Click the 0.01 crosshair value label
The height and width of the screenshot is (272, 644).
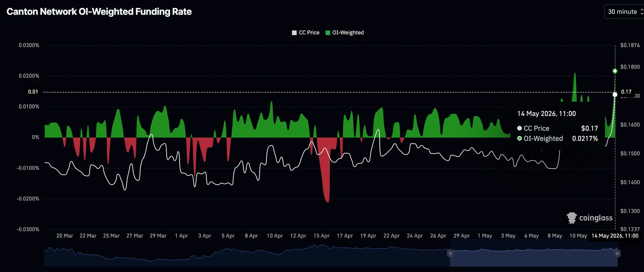33,92
